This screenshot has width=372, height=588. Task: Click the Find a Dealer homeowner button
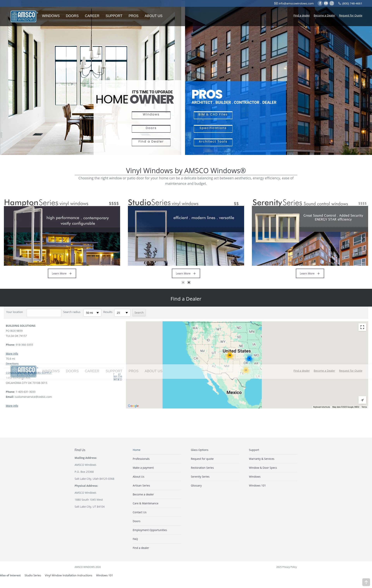[x=151, y=142]
